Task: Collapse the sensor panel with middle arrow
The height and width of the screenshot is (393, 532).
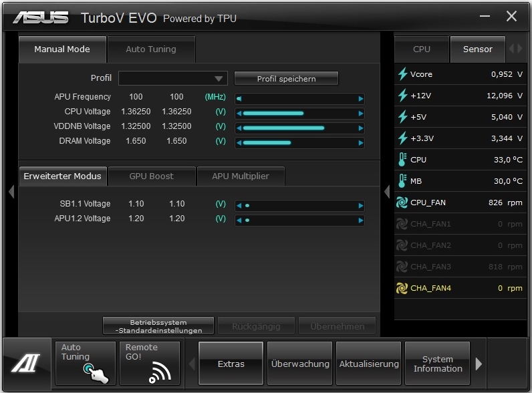Action: click(x=387, y=192)
